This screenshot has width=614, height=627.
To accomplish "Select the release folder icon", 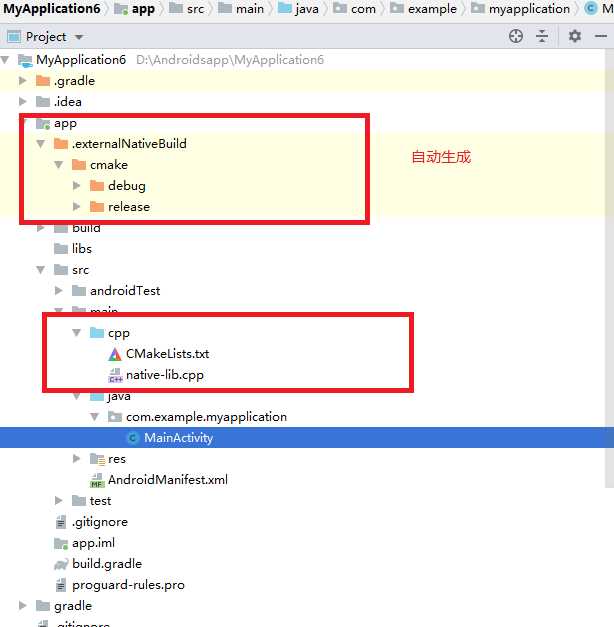I will (97, 207).
